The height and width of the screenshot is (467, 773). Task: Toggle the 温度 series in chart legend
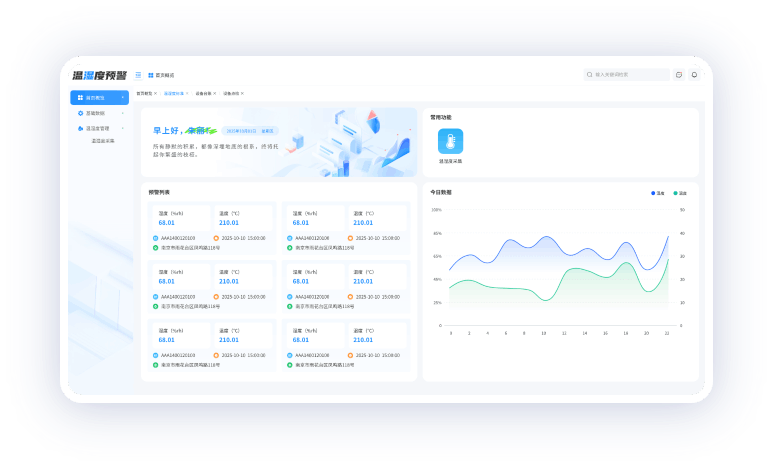coord(657,192)
